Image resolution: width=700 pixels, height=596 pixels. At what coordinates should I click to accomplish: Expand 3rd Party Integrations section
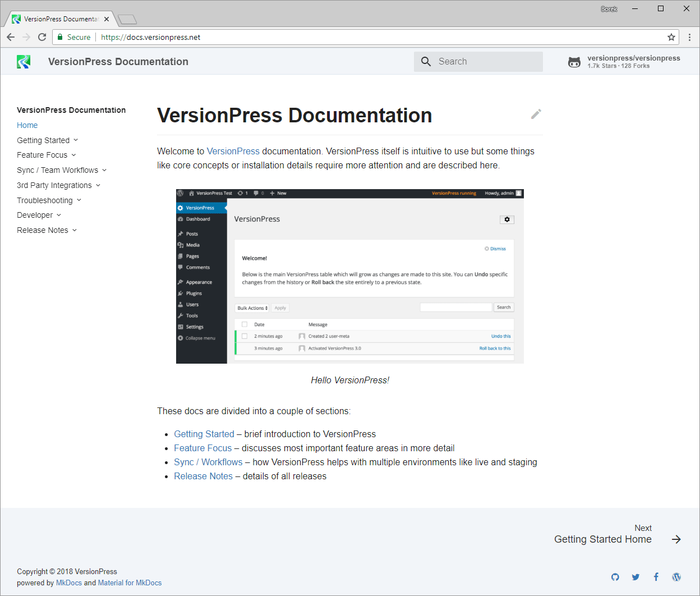tap(59, 185)
